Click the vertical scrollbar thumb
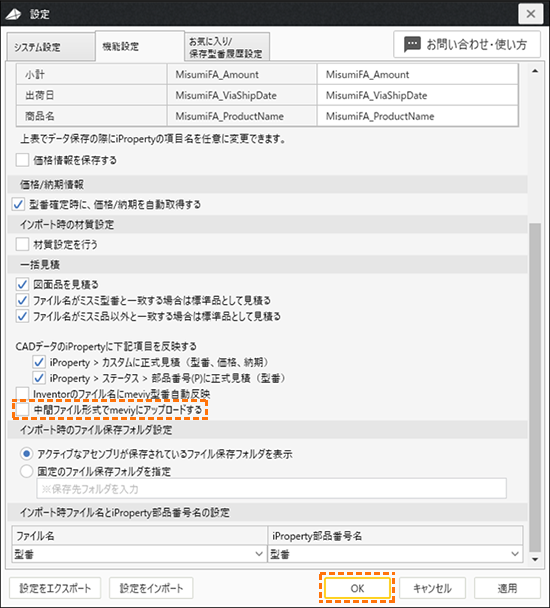The height and width of the screenshot is (608, 550). click(x=535, y=387)
